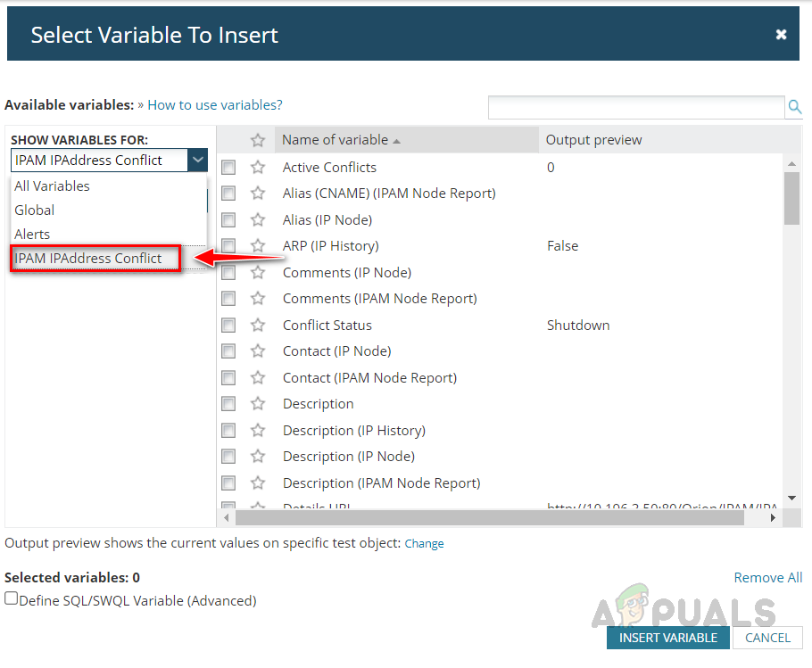The image size is (812, 668).
Task: Check the Alias (IP Node) checkbox
Action: click(228, 220)
